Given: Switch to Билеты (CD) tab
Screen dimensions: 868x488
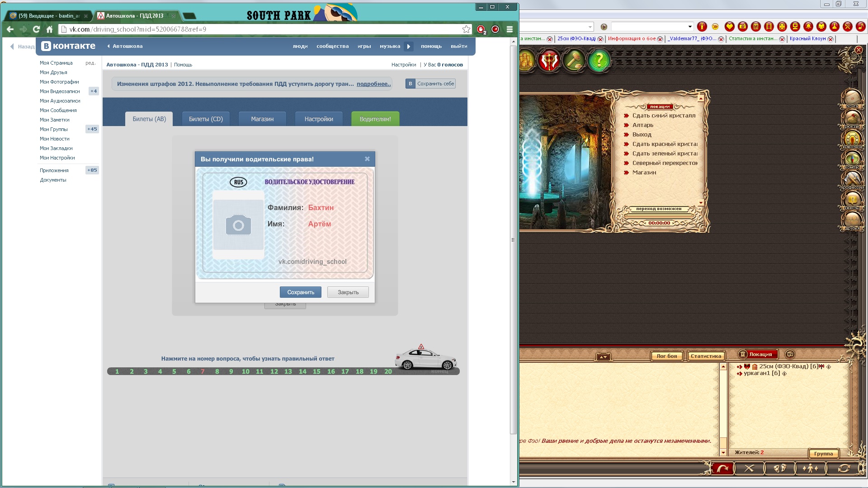Looking at the screenshot, I should tap(206, 119).
